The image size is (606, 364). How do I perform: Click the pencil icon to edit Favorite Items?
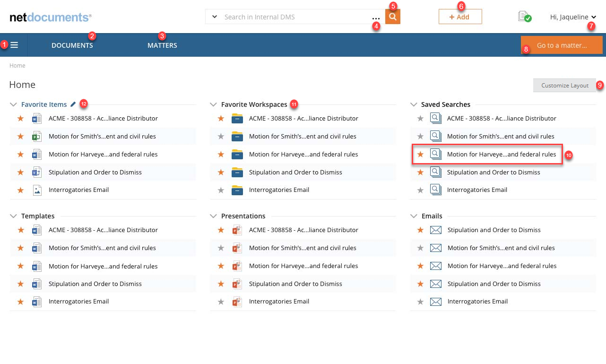[x=72, y=104]
